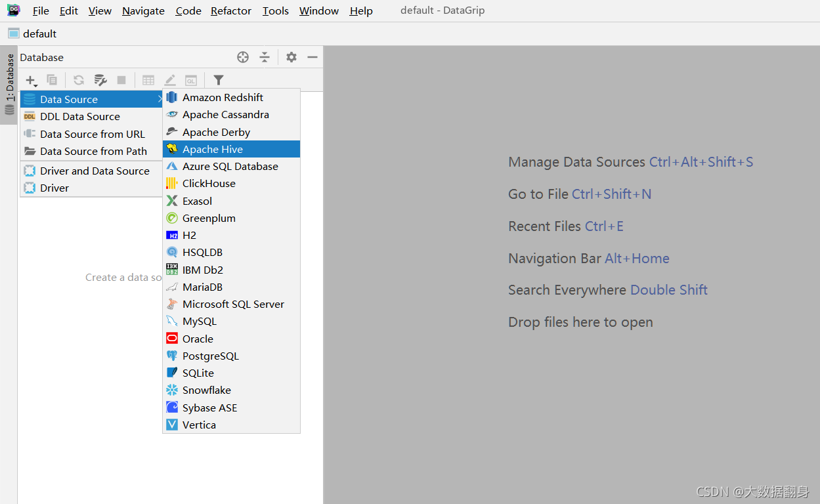The height and width of the screenshot is (504, 820).
Task: Select PostgreSQL data source
Action: pos(231,356)
